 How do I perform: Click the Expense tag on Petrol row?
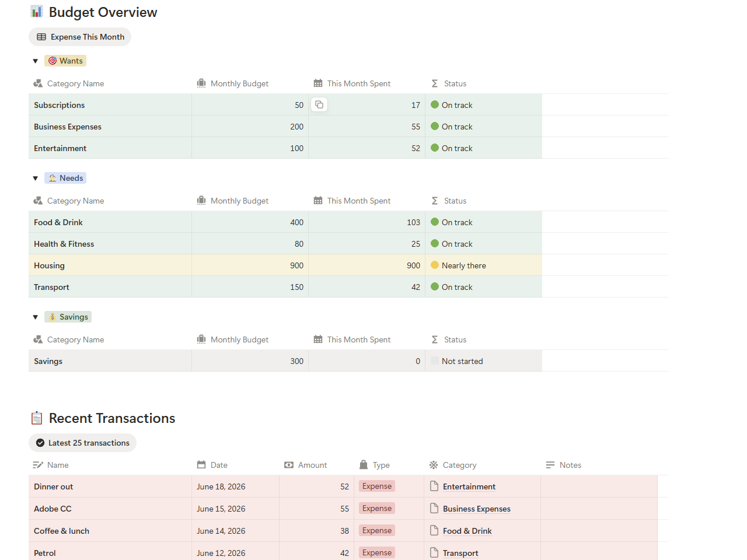[x=377, y=552]
